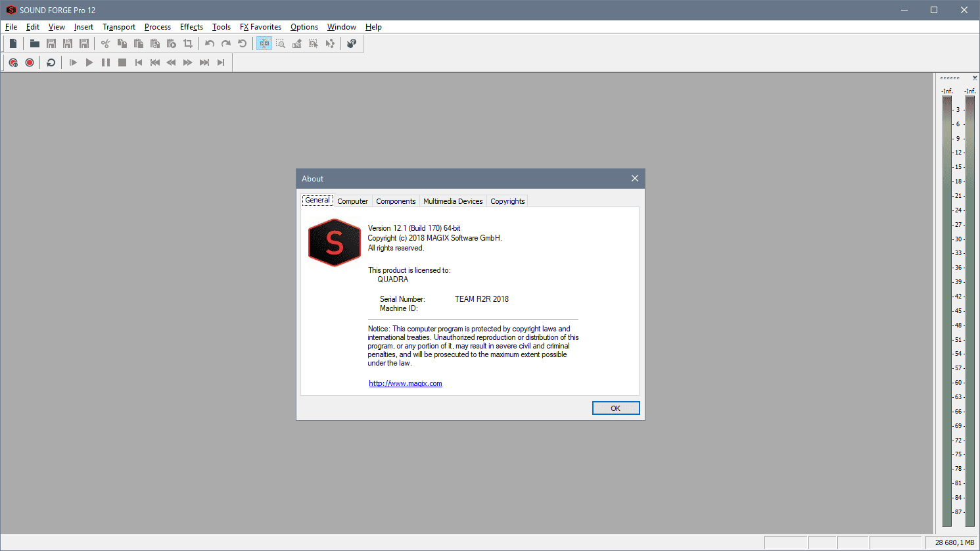Image resolution: width=980 pixels, height=551 pixels.
Task: Toggle Loop Playback in the transport bar
Action: (x=51, y=62)
